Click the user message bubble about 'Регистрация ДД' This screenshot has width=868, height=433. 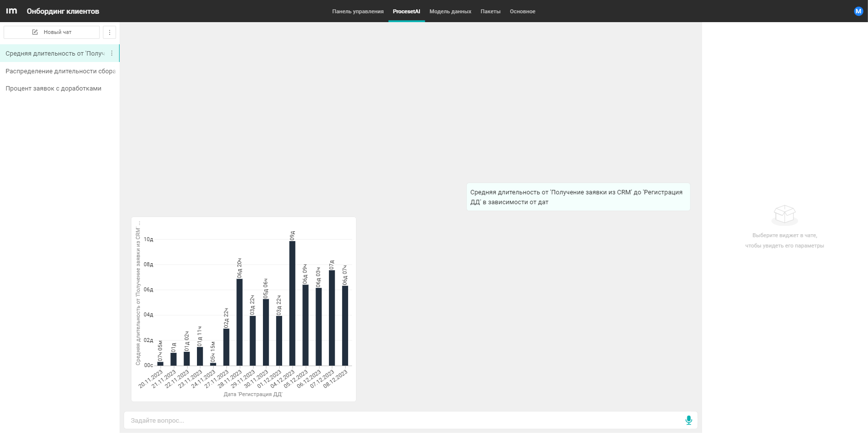click(578, 197)
